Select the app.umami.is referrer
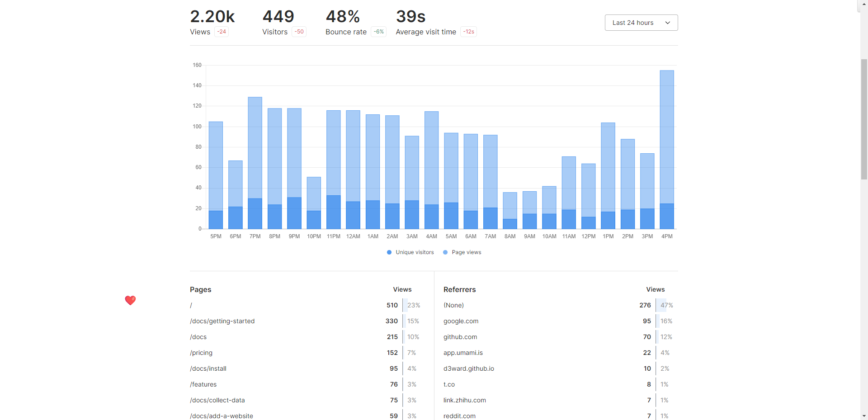 click(463, 353)
